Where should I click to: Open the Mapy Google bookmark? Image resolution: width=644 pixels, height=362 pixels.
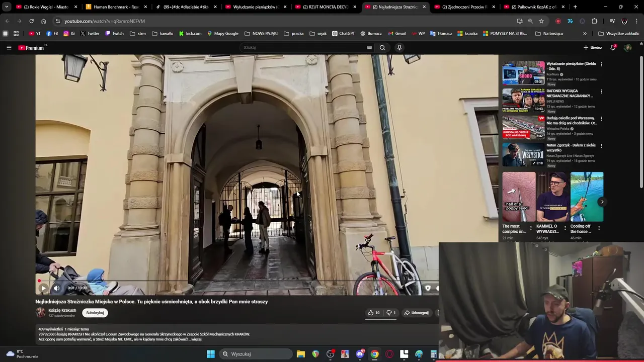click(x=223, y=34)
